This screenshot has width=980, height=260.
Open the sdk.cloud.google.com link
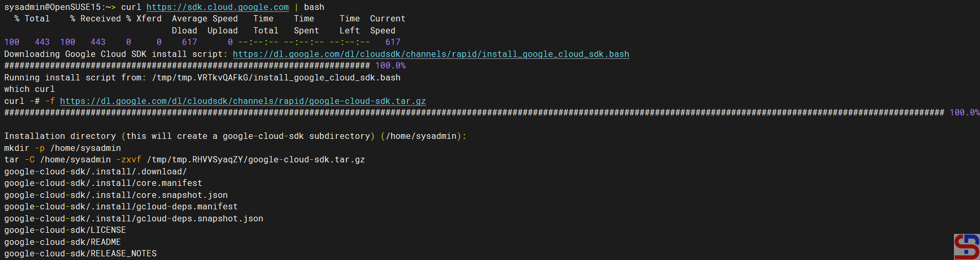coord(217,7)
